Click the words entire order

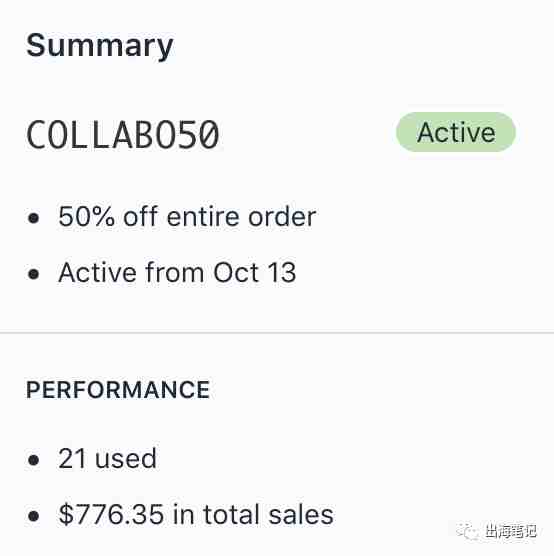tap(241, 217)
